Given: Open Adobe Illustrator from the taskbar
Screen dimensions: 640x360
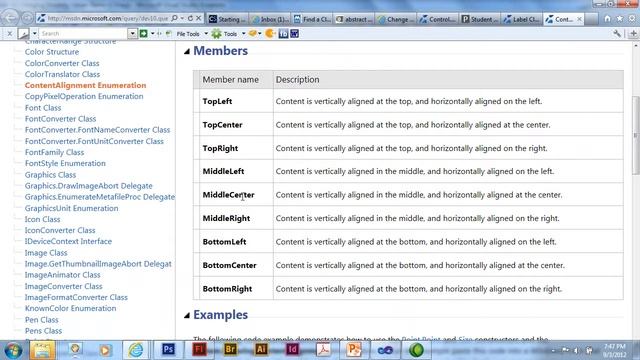Looking at the screenshot, I should click(261, 350).
